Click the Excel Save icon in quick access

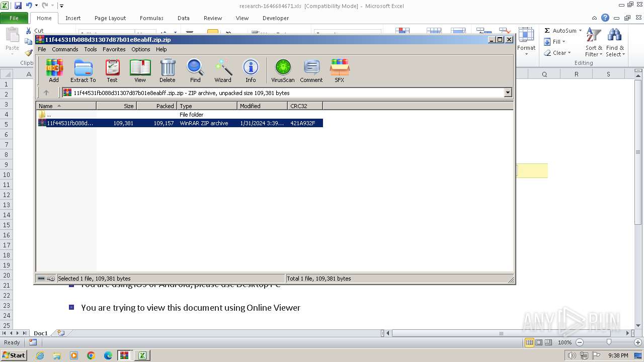[x=18, y=6]
